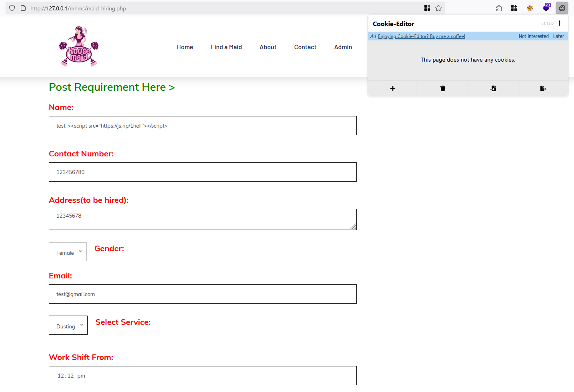Click the squares-with-arrow icon in address bar
The image size is (574, 392).
click(427, 8)
